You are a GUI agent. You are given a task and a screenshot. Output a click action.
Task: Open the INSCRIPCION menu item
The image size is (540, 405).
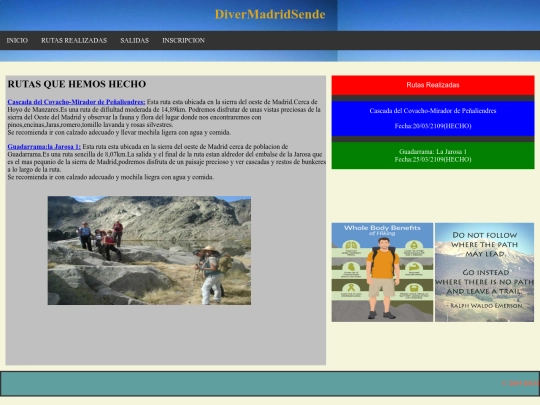184,40
